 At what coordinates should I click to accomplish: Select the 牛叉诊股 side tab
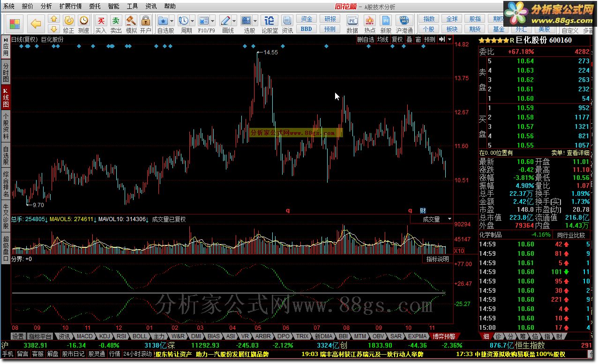6,217
